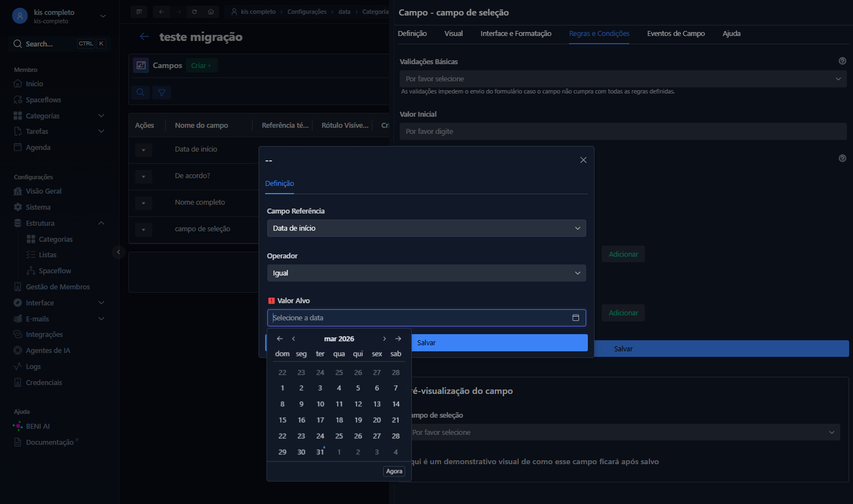This screenshot has width=853, height=504.
Task: Click the search icon in Campos toolbar
Action: pos(141,92)
